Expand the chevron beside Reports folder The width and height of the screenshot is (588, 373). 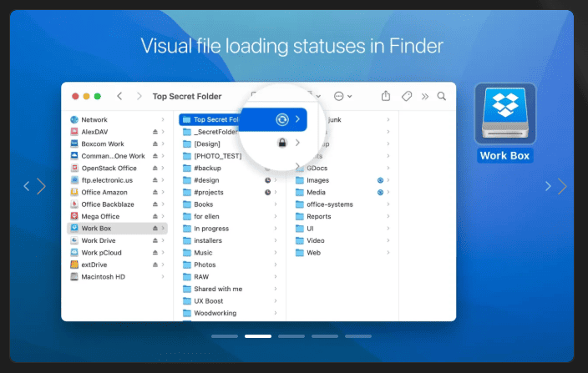pyautogui.click(x=388, y=216)
